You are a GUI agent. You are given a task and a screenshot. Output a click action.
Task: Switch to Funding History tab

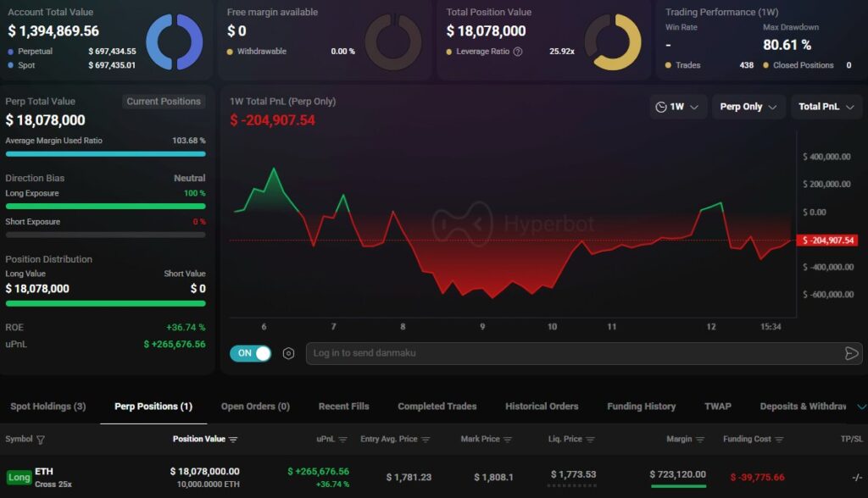[641, 407]
